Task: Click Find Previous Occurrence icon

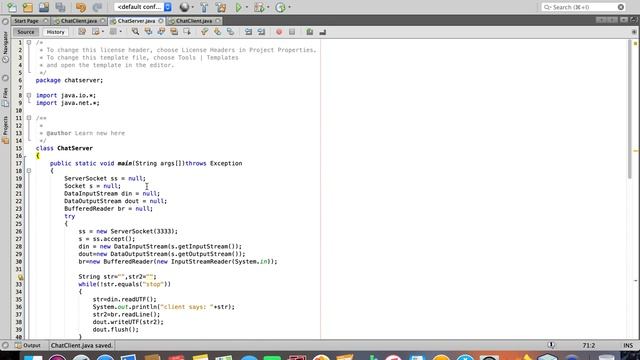Action: [148, 32]
